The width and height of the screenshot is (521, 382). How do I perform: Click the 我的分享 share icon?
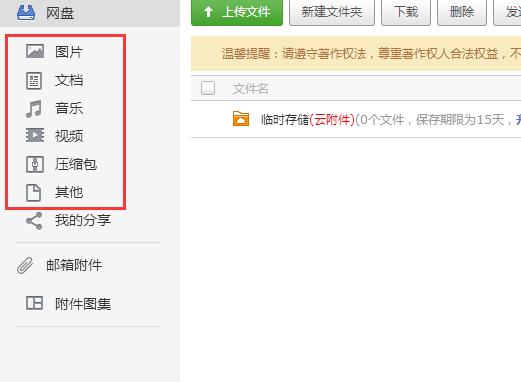[34, 221]
